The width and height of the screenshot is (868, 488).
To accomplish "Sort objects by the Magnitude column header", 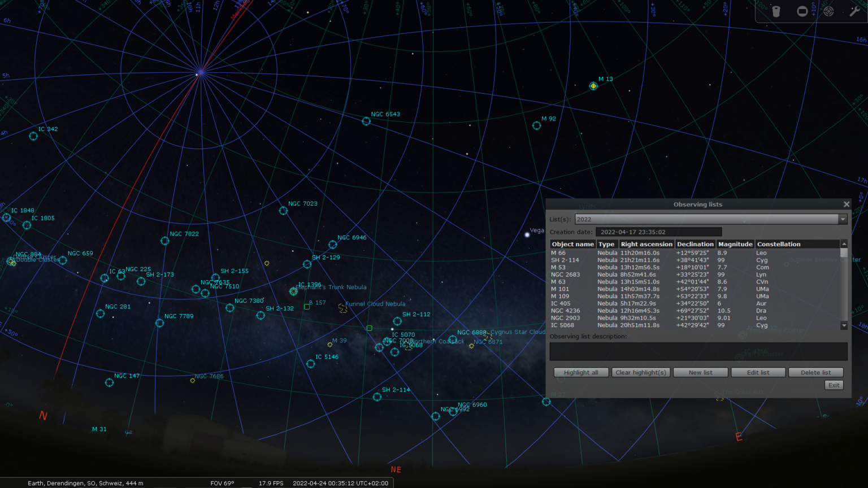I will (x=735, y=243).
